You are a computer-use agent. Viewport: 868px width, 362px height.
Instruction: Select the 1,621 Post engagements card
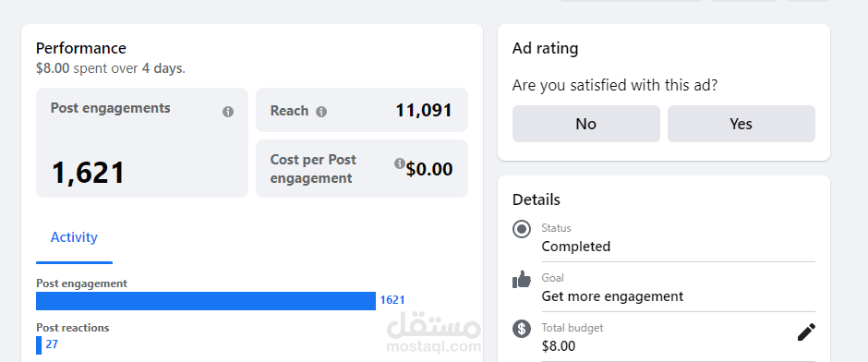(142, 142)
